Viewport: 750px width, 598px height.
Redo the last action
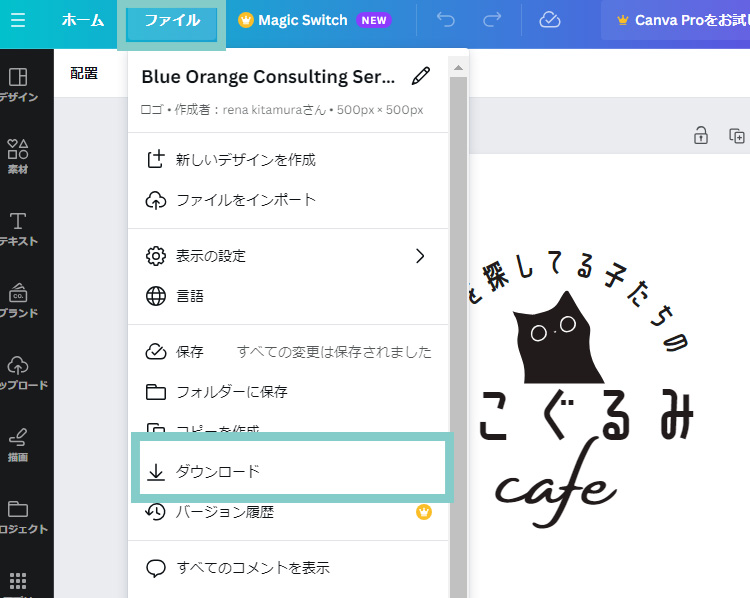492,20
